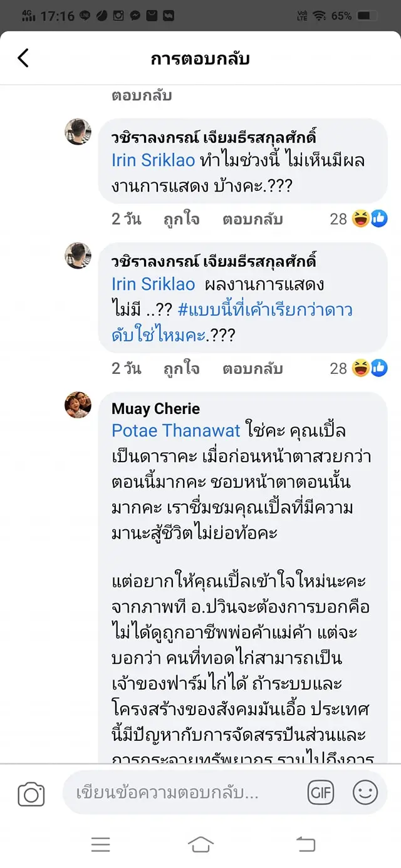Tap the Android back navigation icon
Screen dimensions: 401x868
(305, 844)
